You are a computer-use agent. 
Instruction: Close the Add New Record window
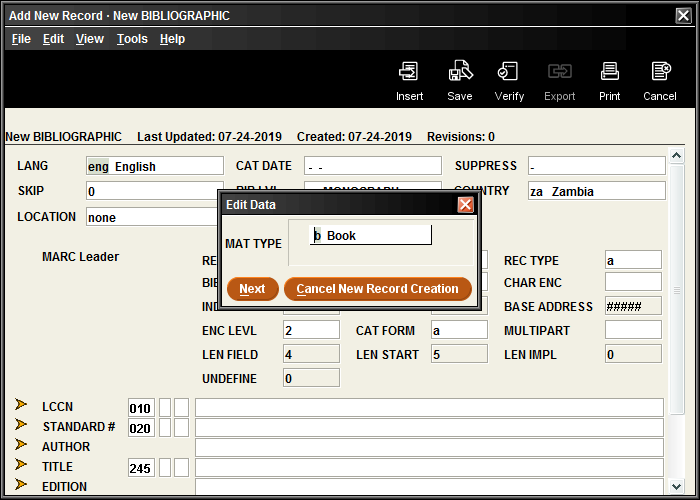coord(683,16)
